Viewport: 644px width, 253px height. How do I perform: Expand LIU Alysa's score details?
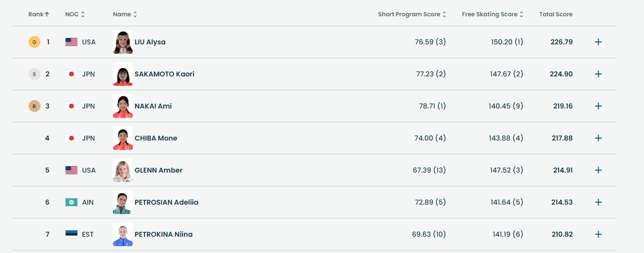coord(598,42)
